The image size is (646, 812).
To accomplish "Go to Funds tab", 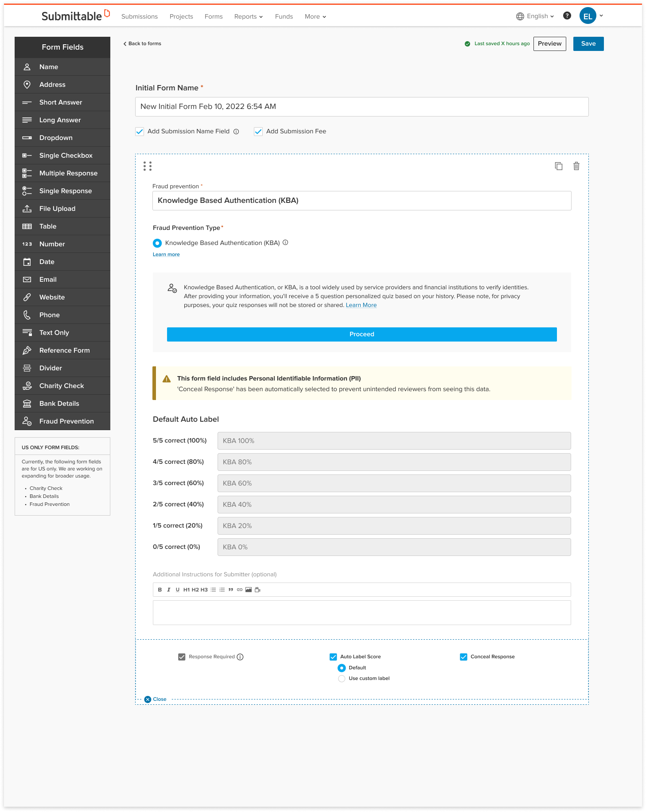I will coord(284,16).
